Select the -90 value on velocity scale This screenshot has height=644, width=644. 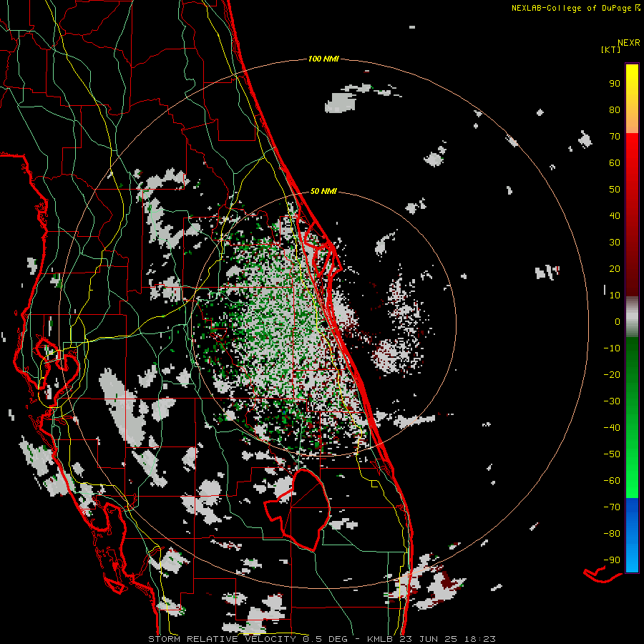coord(612,560)
